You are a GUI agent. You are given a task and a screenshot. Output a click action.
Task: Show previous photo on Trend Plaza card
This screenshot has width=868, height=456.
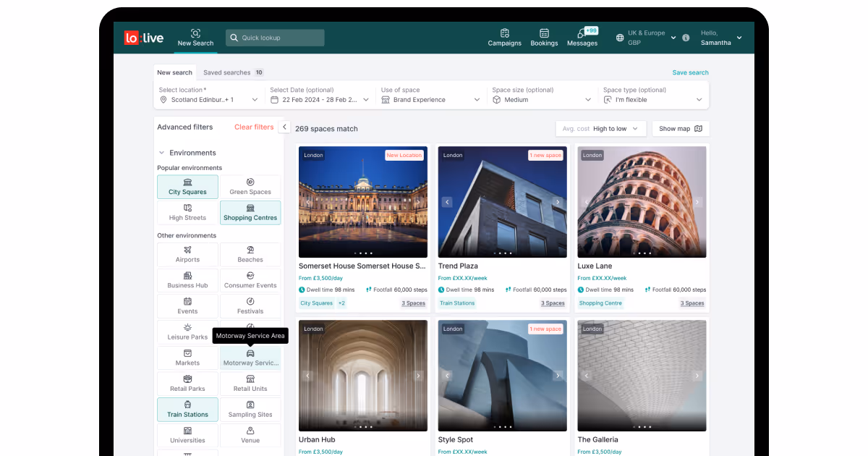point(447,202)
